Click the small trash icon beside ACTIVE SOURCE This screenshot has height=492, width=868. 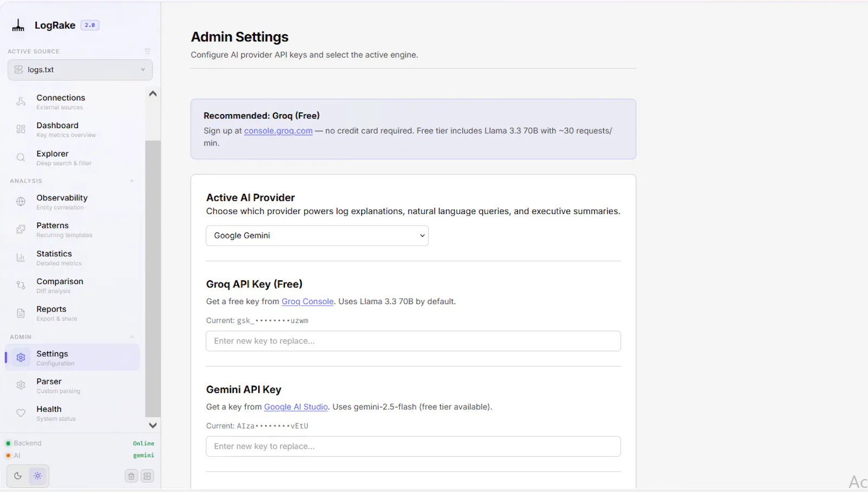[x=148, y=51]
